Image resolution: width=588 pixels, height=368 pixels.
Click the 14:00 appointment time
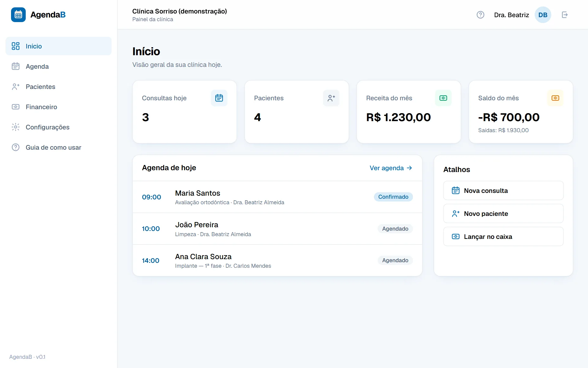[x=150, y=261]
